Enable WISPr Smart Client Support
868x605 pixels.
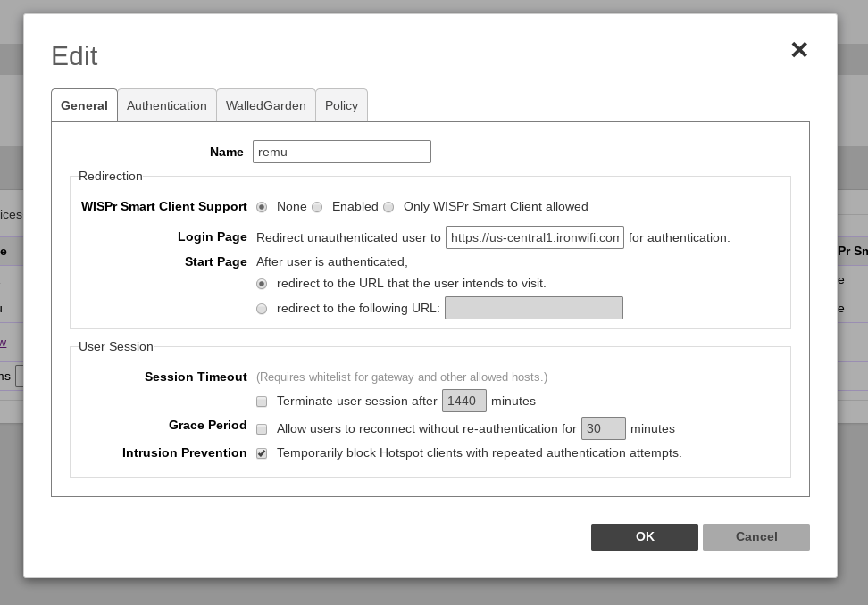317,207
